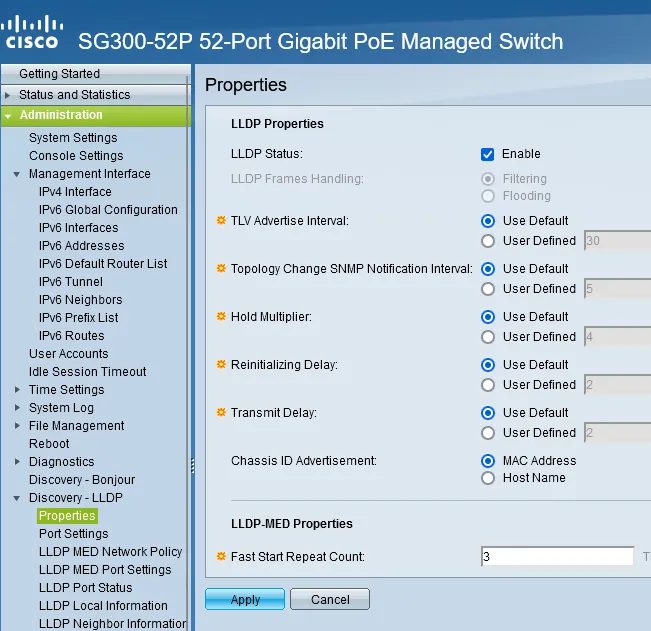Choose User Defined for Hold Multiplier
The width and height of the screenshot is (651, 631).
point(488,337)
